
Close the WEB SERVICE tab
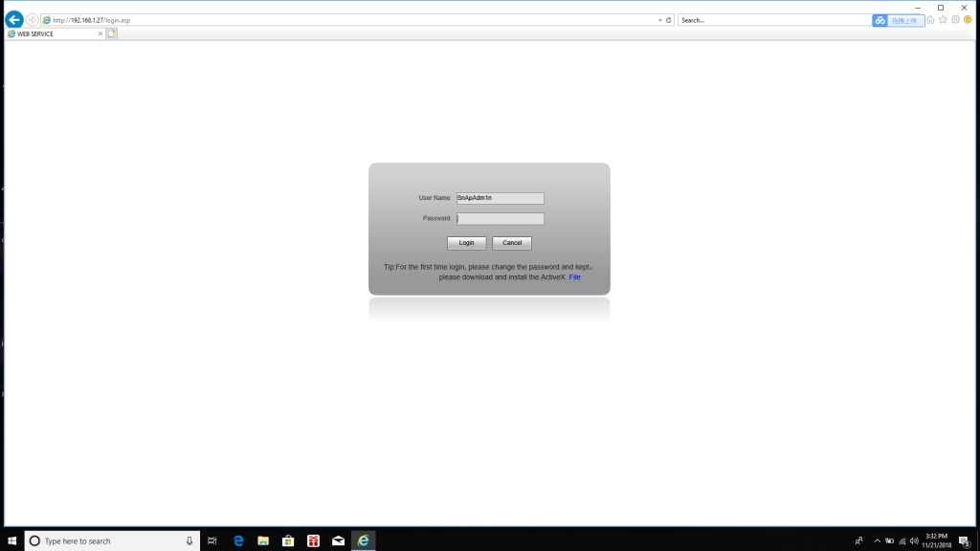click(x=100, y=33)
